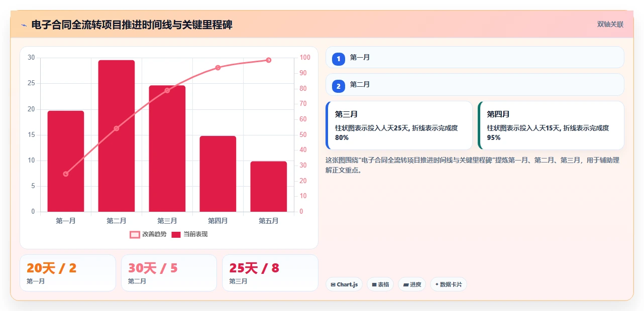
Task: Click the 30天 / 5 stat card
Action: click(169, 273)
